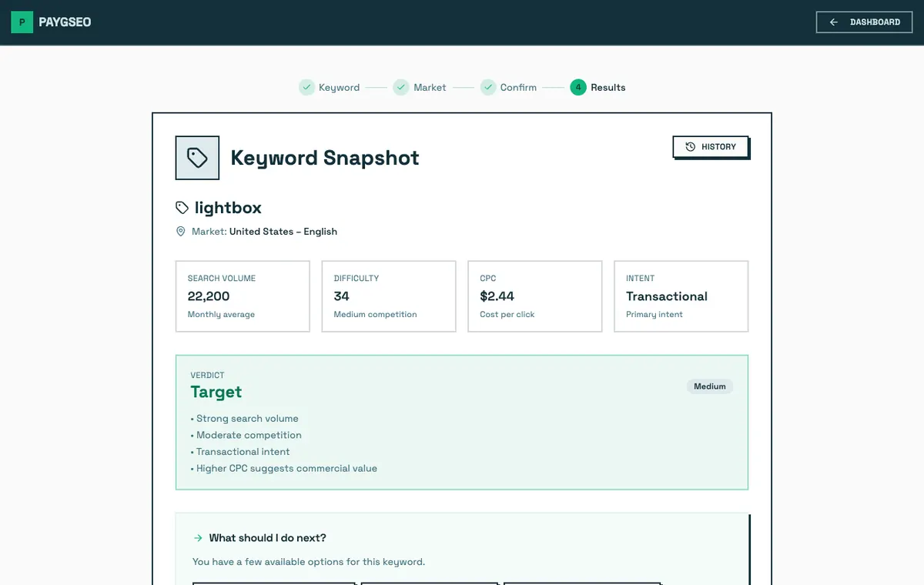This screenshot has width=924, height=585.
Task: Click the green PAYGSEO logo square
Action: 22,22
